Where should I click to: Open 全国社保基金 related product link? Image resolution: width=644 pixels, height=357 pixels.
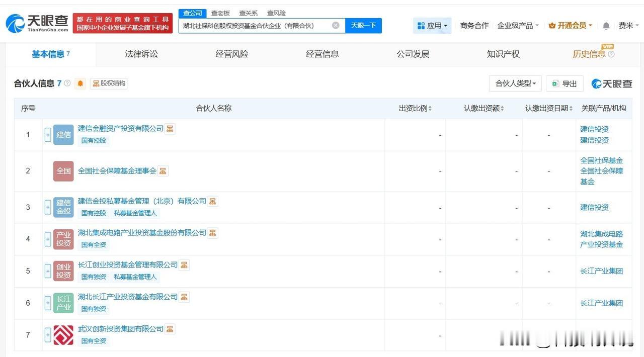click(x=602, y=160)
